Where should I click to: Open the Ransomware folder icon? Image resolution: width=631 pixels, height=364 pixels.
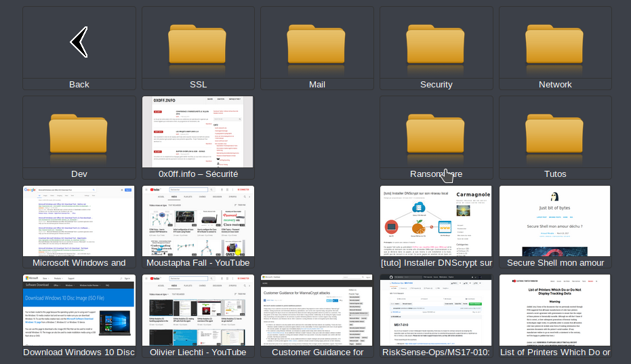[435, 134]
